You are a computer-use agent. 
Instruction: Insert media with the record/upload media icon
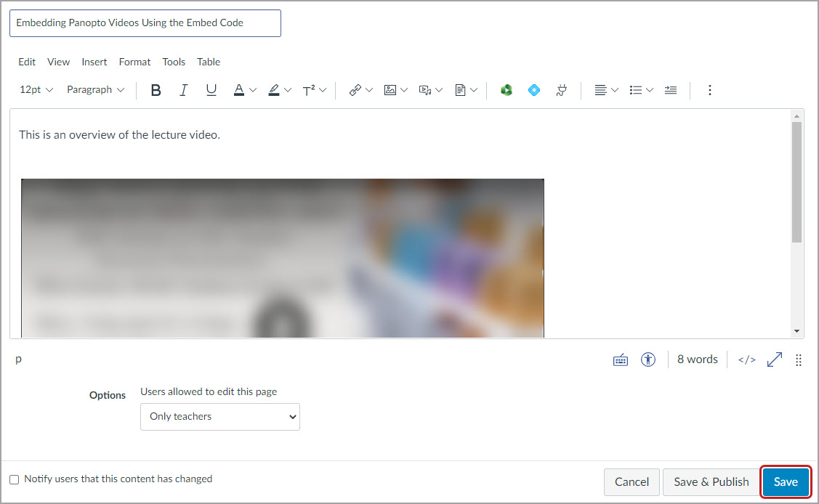point(425,90)
